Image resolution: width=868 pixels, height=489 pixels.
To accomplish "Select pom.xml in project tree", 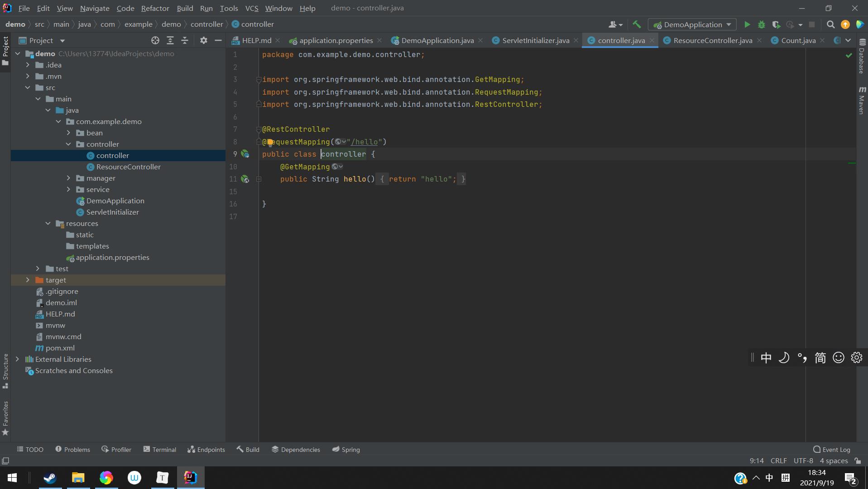I will click(x=60, y=348).
